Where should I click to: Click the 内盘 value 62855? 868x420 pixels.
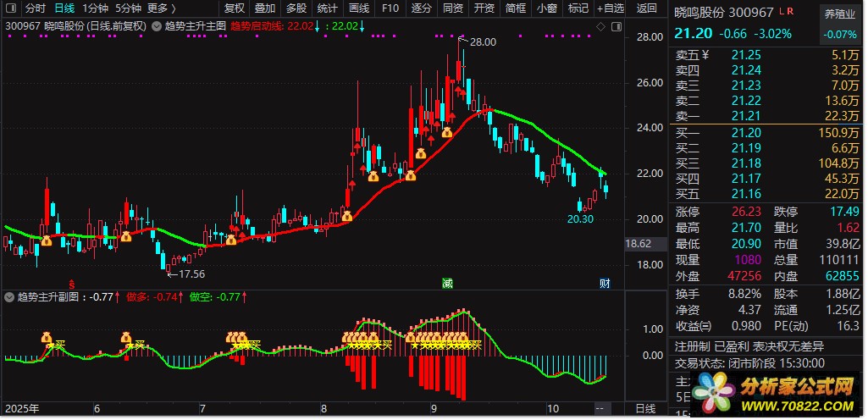(x=843, y=275)
